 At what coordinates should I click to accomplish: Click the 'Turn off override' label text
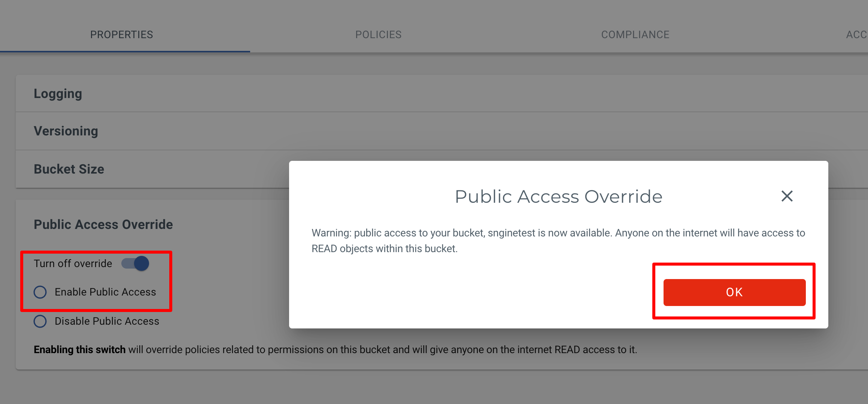click(x=73, y=264)
